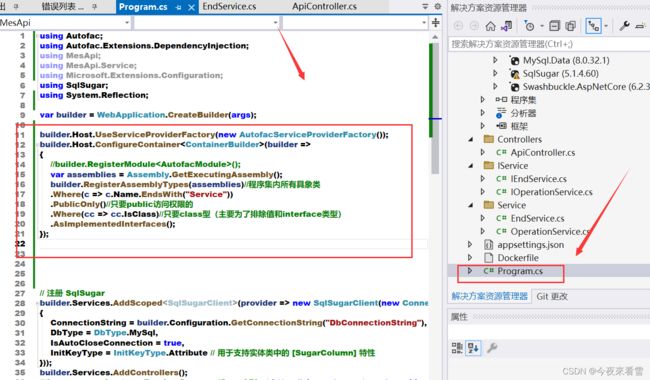The width and height of the screenshot is (650, 380).
Task: Click the Home icon in Solution Explorer toolbar
Action: pos(490,27)
